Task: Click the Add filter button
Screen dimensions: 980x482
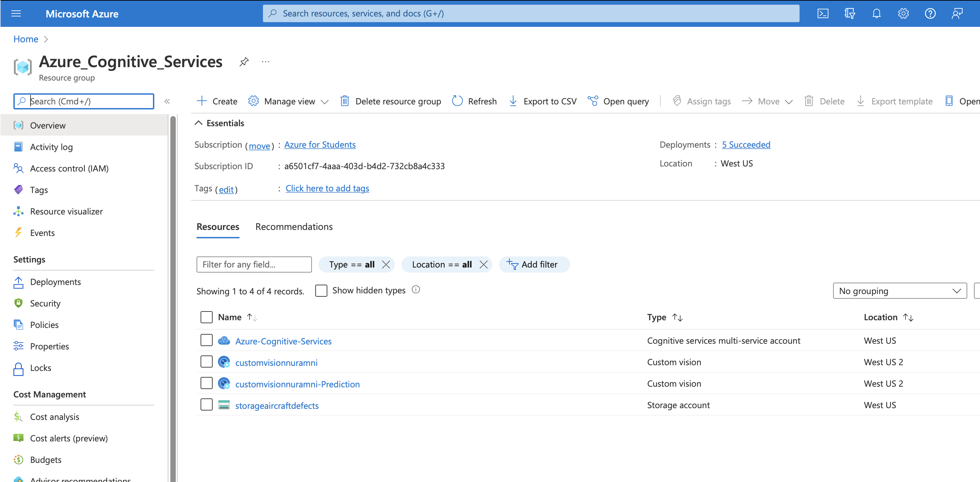Action: (x=534, y=264)
